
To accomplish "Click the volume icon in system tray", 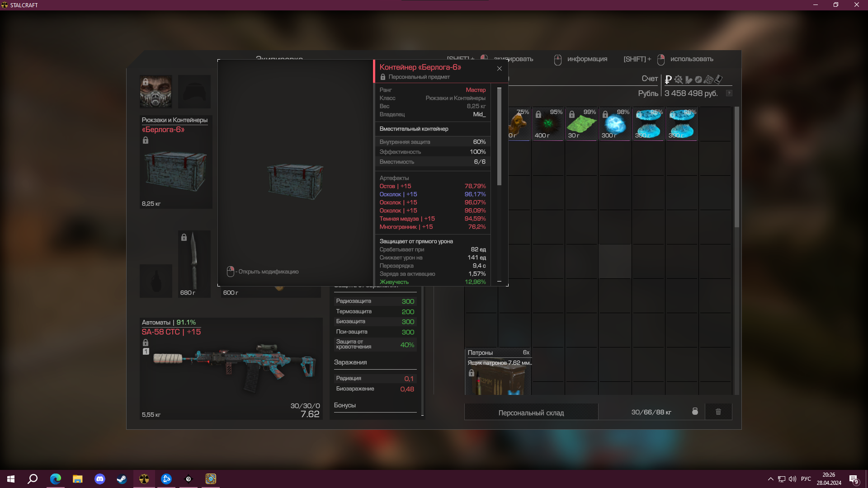I will pos(793,479).
